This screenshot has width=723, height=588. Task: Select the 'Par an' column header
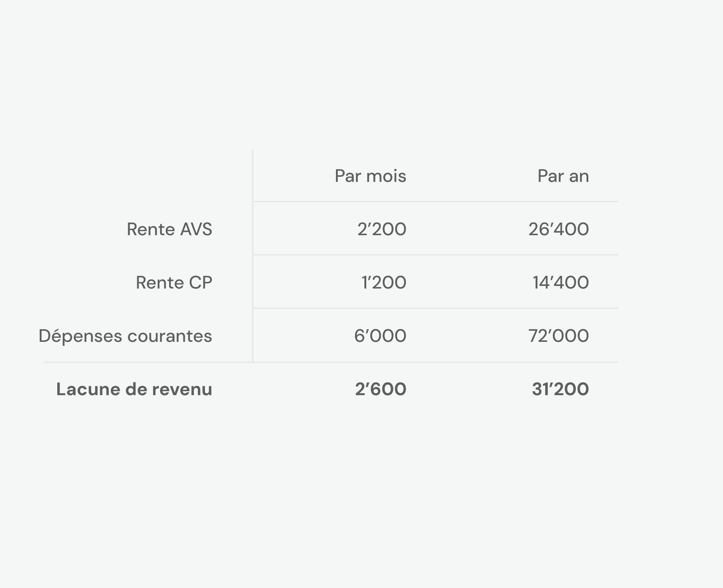tap(563, 176)
